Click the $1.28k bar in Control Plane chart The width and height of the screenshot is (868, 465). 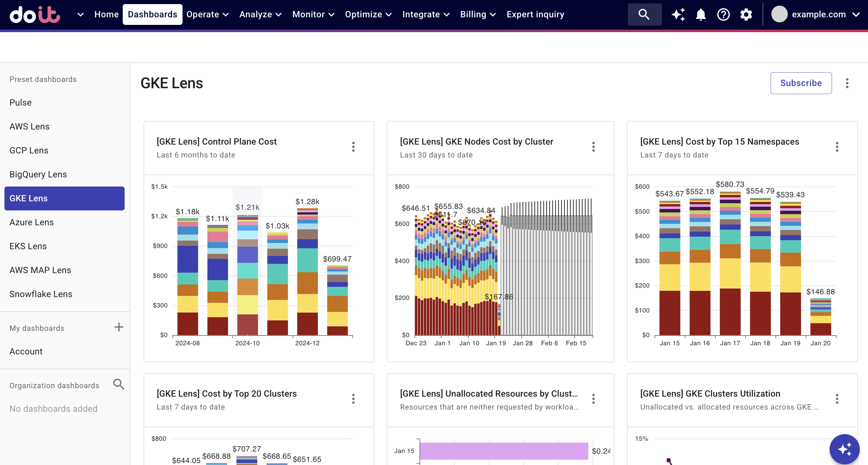tap(307, 272)
